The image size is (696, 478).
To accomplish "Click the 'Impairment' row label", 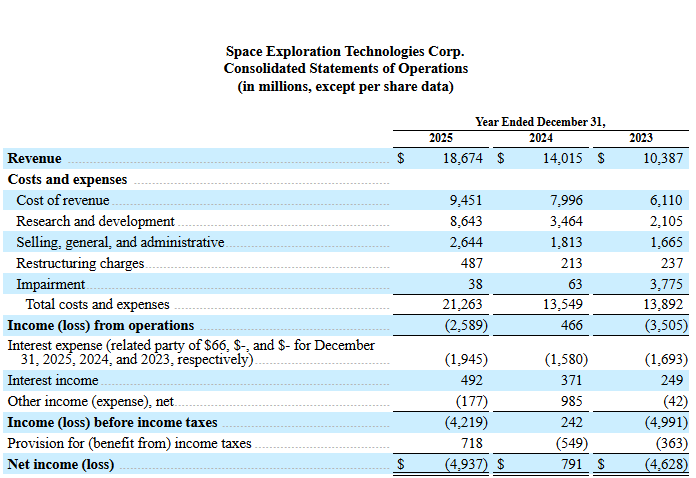I will click(50, 284).
